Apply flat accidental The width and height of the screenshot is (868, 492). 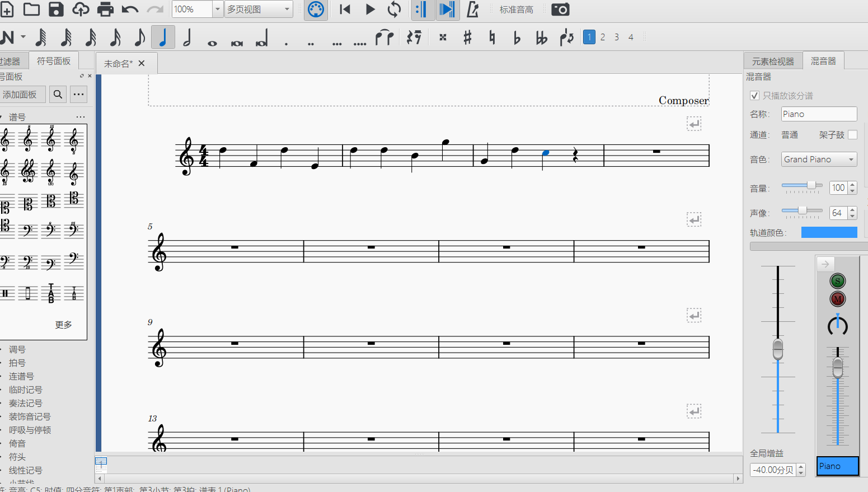[517, 38]
